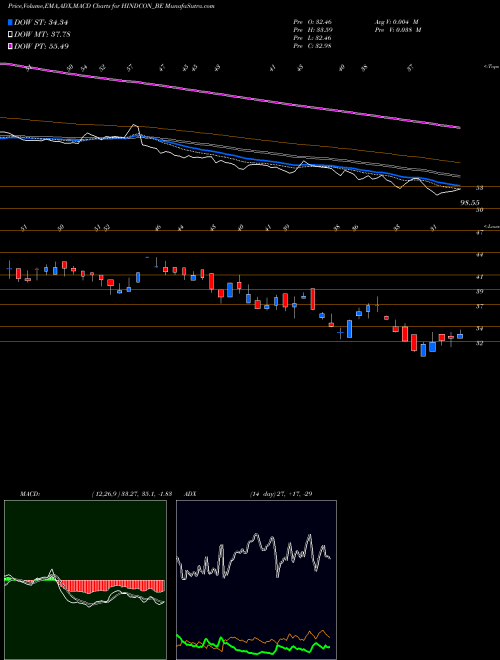Viewport: 500px width, 660px height.
Task: Click the 32 price axis label
Action: 479,343
